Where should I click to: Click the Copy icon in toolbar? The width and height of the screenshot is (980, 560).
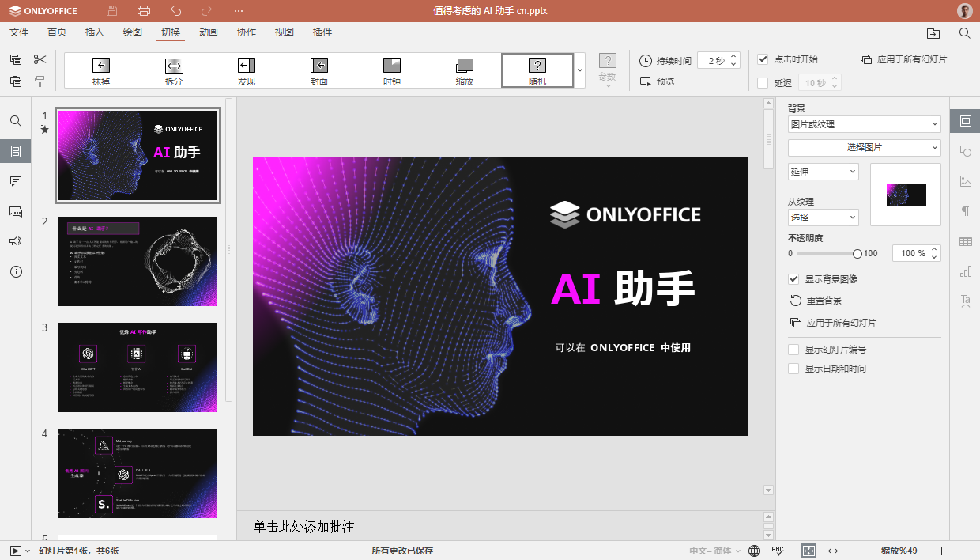click(x=16, y=59)
